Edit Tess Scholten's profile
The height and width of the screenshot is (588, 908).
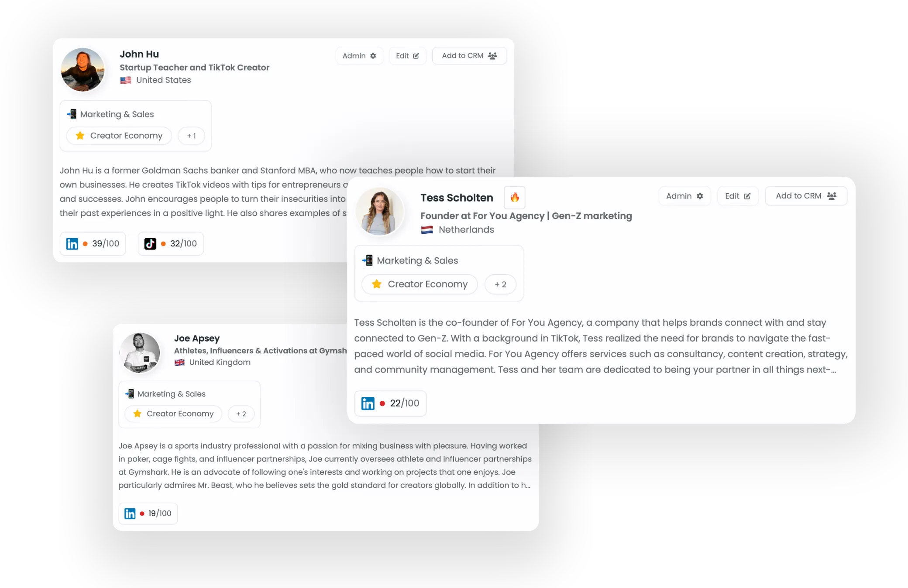pos(738,196)
